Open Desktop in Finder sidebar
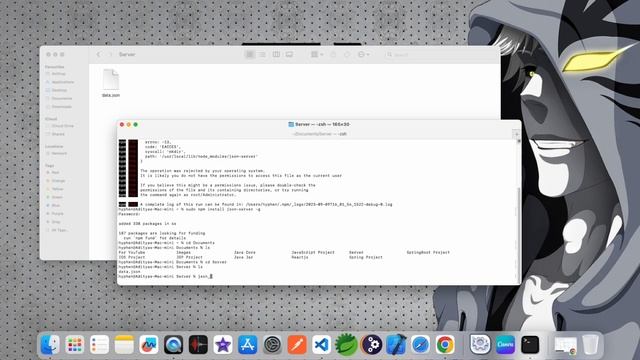The width and height of the screenshot is (640, 360). 56,90
